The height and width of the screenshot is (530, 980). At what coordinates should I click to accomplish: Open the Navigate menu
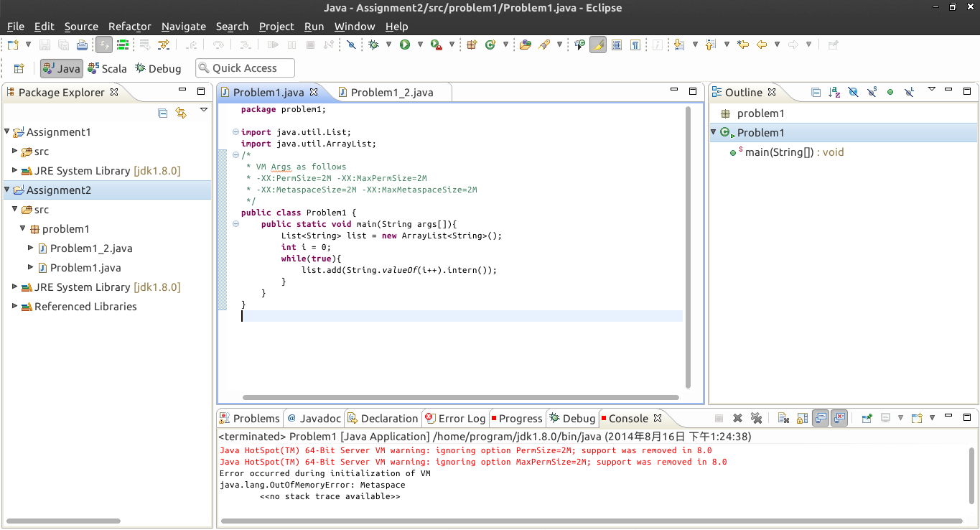click(x=183, y=27)
